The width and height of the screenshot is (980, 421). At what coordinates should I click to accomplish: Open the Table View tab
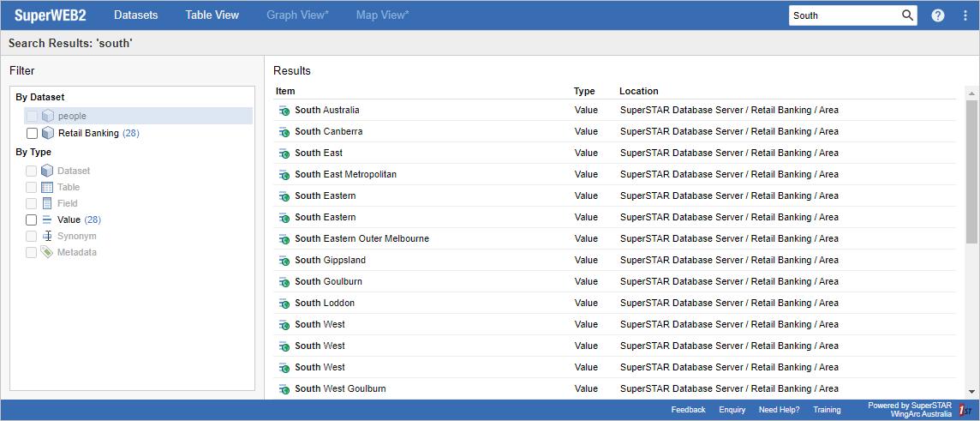[x=212, y=15]
